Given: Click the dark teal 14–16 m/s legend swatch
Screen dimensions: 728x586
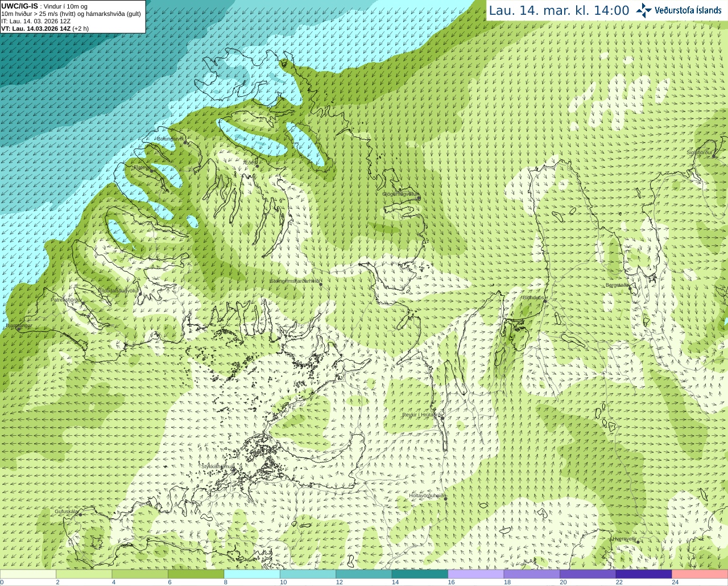Looking at the screenshot, I should [420, 574].
